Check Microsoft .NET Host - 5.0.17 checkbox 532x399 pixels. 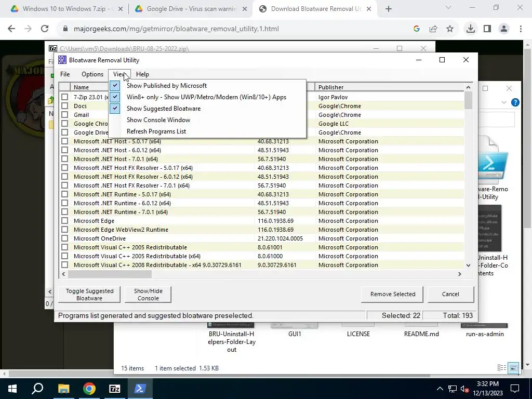(64, 141)
